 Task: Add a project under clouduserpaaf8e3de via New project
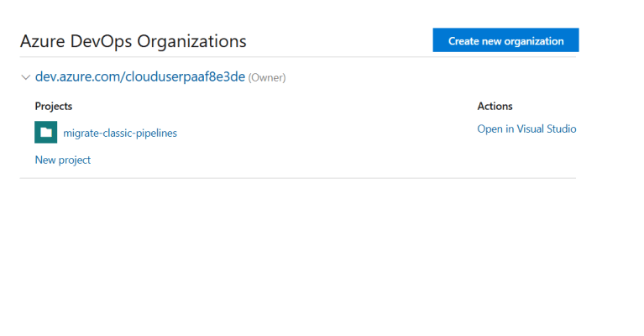63,160
